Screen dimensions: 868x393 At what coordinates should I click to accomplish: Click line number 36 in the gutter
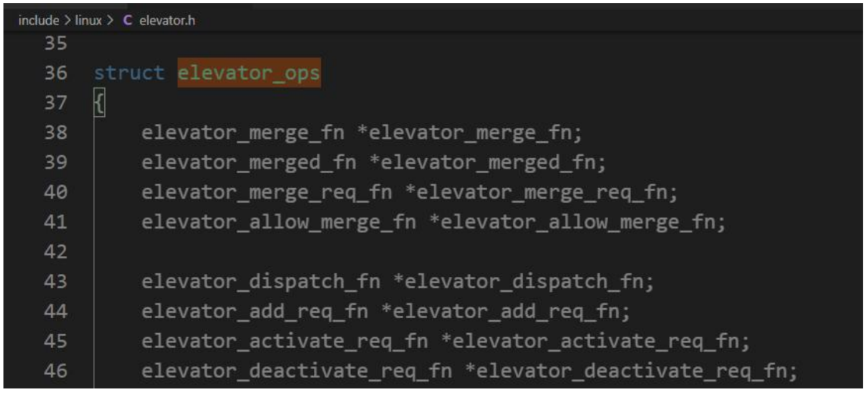(56, 73)
